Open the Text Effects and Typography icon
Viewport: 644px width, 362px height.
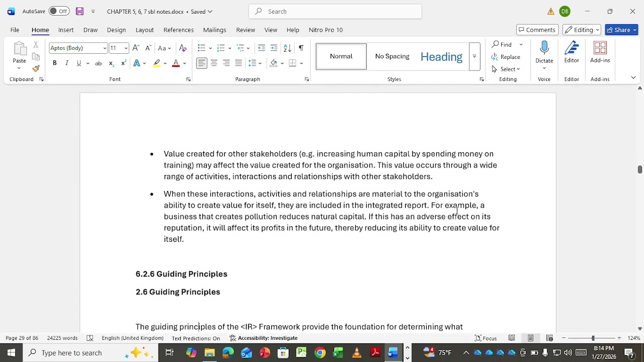coord(137,63)
